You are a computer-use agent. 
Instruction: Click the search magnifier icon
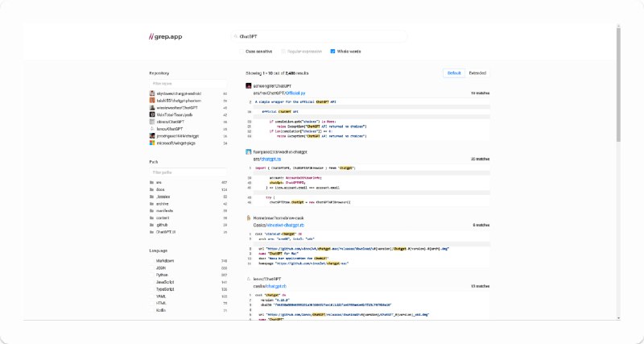tap(235, 37)
